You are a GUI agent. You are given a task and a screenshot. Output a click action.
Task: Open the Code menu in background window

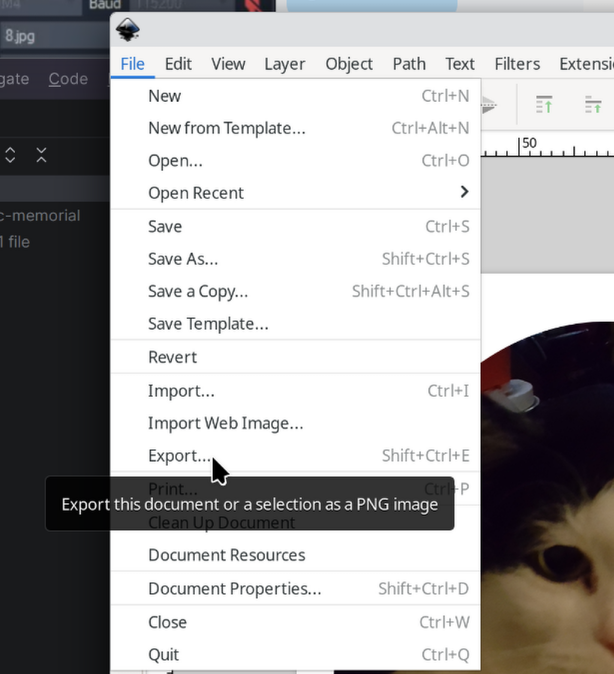pyautogui.click(x=68, y=79)
